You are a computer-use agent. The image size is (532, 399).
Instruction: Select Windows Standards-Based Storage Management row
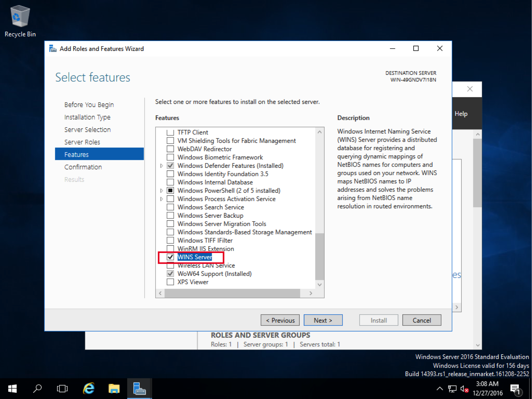click(x=245, y=232)
